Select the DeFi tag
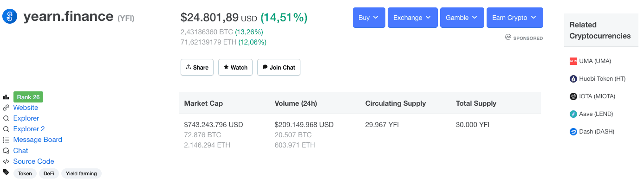Image resolution: width=644 pixels, height=192 pixels. [x=49, y=173]
